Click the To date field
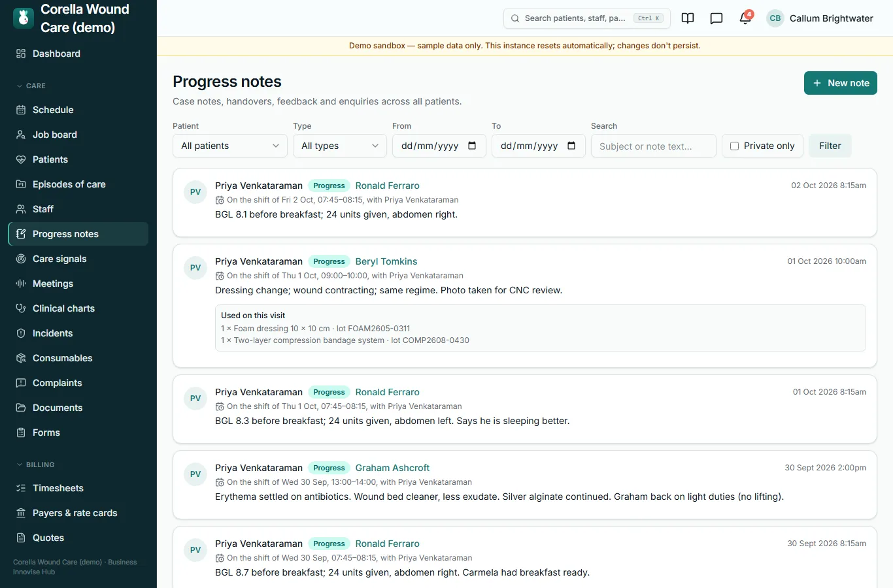The width and height of the screenshot is (893, 588). pos(539,146)
